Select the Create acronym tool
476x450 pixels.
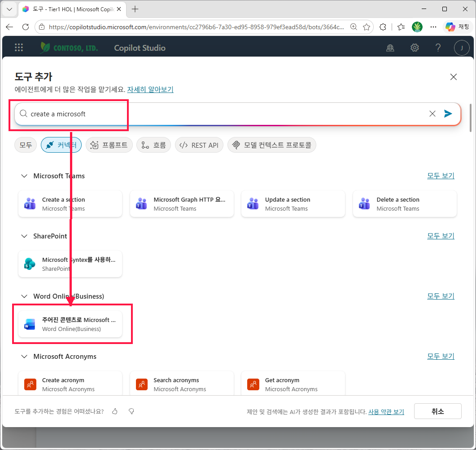70,384
